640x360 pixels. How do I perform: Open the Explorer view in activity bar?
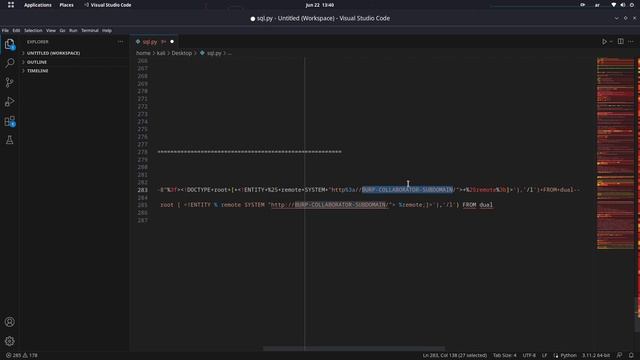click(9, 44)
